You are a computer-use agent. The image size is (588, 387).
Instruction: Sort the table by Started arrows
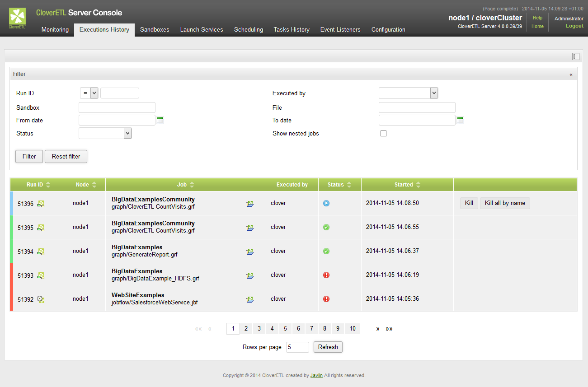click(418, 185)
